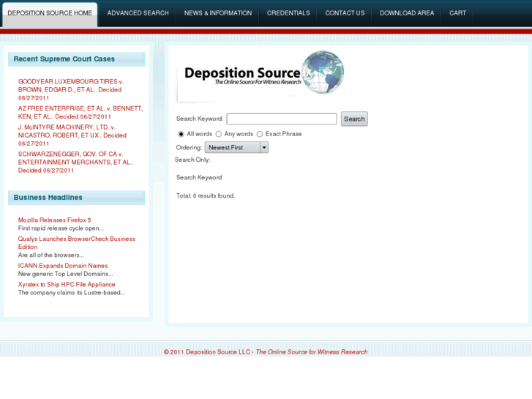Click Recent Supreme Court Cases heading

point(64,59)
